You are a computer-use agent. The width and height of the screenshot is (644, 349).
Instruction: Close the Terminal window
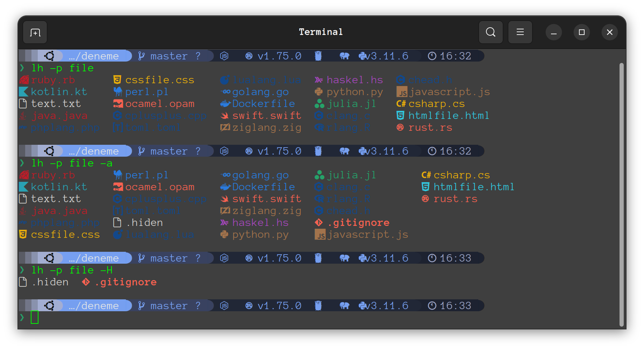point(610,33)
